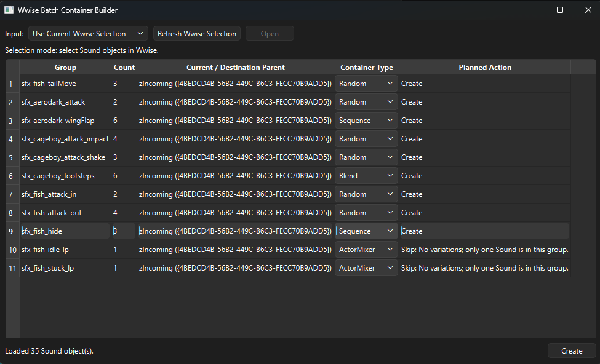Maximize the Batch Container Builder window

[560, 10]
